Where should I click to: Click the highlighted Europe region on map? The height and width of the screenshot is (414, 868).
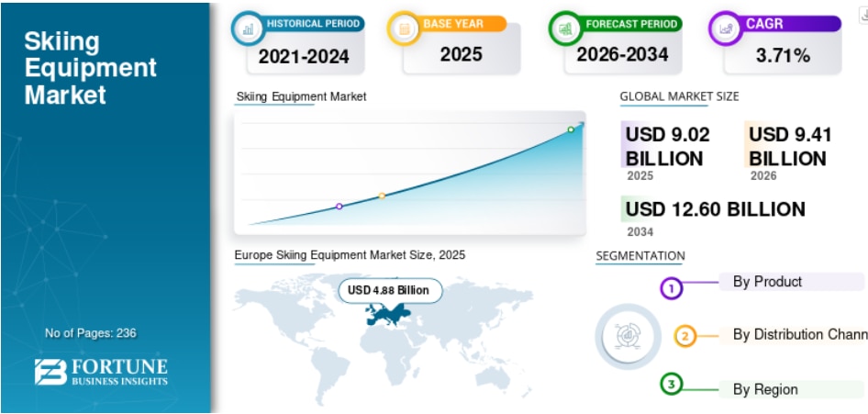pos(387,316)
